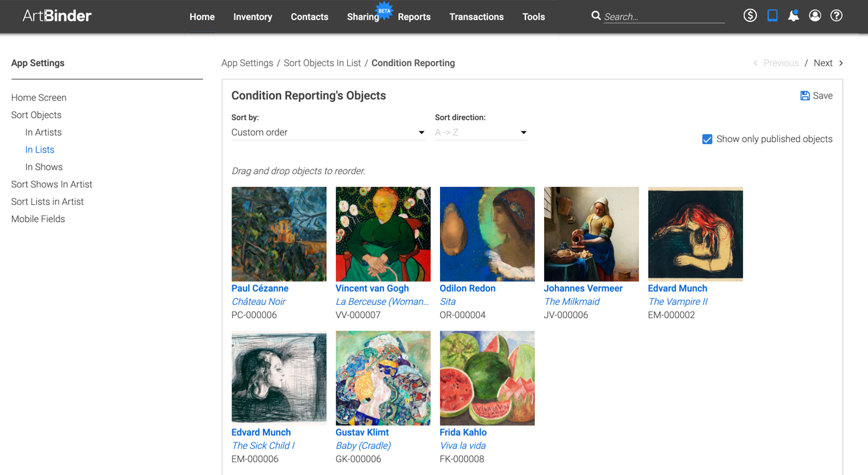
Task: Open the Odilon Redon artist link
Action: click(x=467, y=288)
